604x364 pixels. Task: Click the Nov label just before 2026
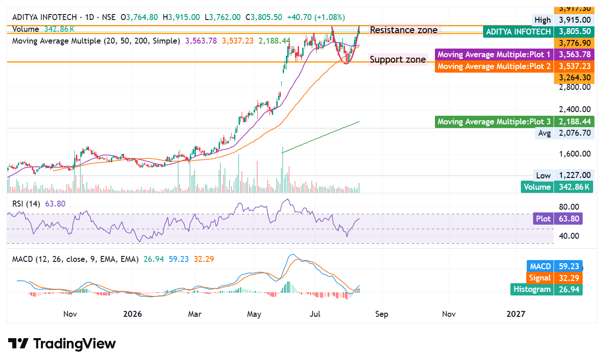click(70, 314)
